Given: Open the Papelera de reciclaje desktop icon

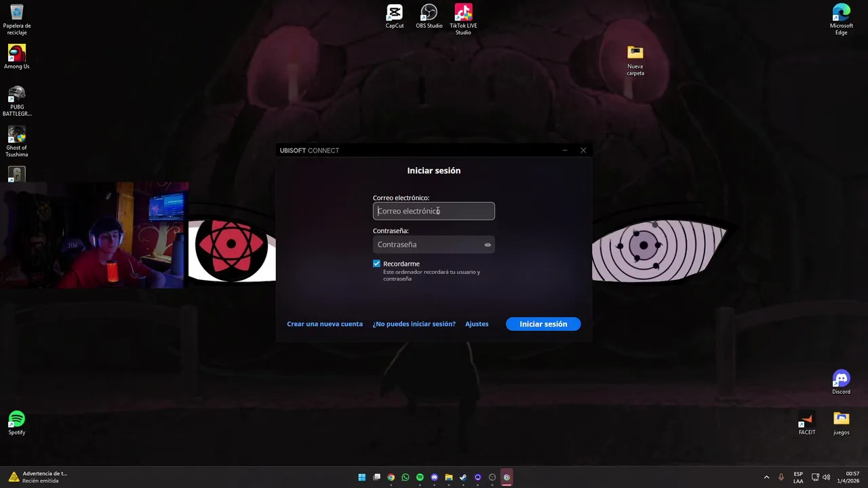Looking at the screenshot, I should [17, 20].
